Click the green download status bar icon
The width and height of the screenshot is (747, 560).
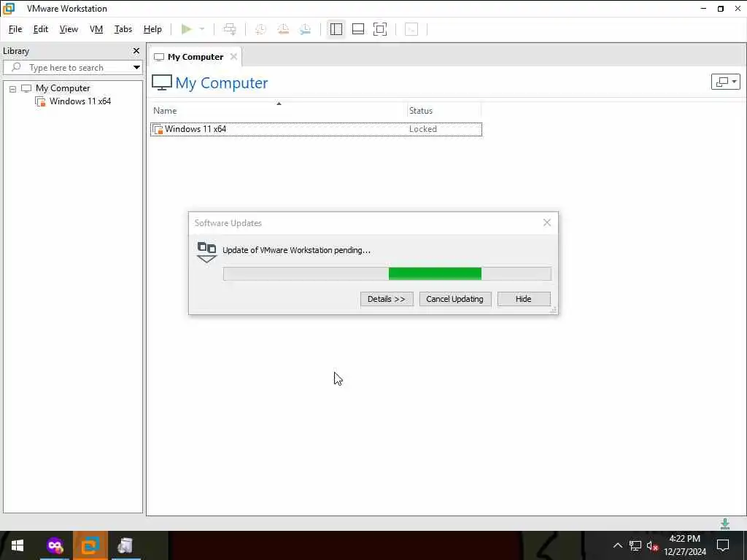click(724, 524)
